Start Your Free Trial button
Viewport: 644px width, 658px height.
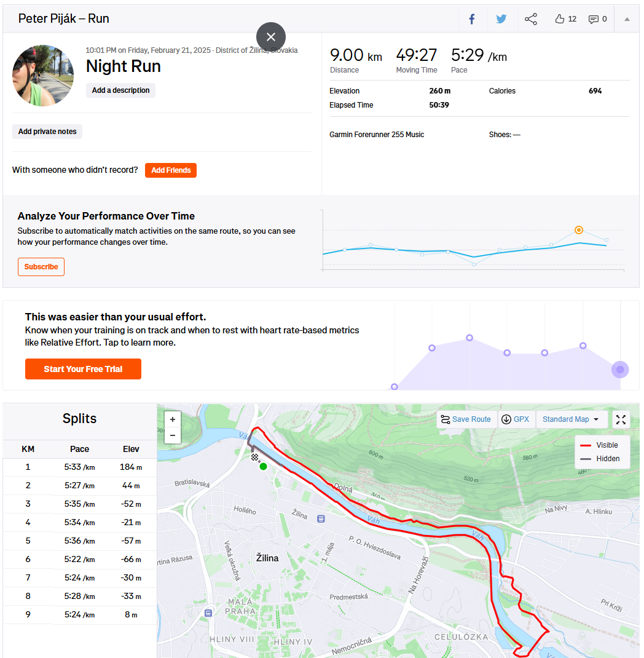coord(83,369)
